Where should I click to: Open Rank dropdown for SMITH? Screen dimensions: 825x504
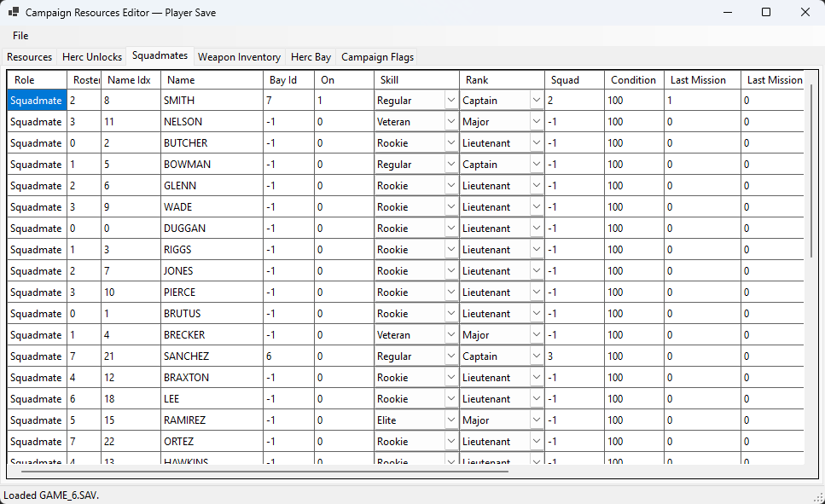pyautogui.click(x=536, y=100)
